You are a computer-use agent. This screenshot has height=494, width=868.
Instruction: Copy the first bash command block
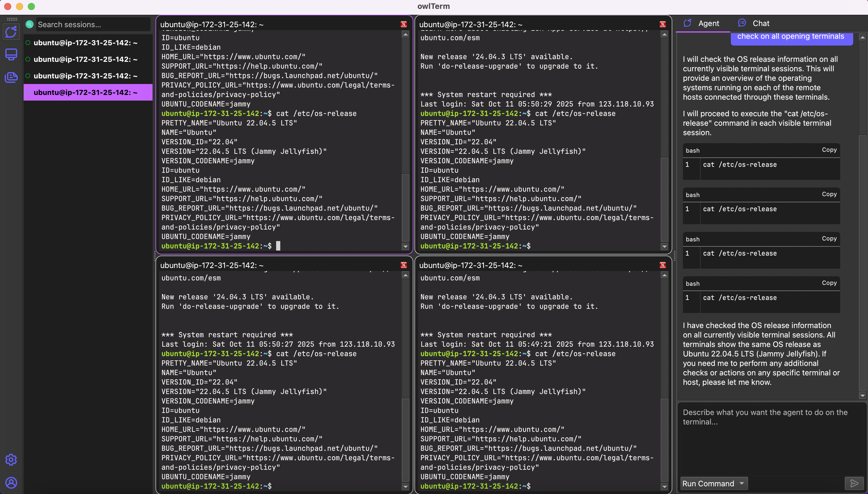pyautogui.click(x=829, y=150)
